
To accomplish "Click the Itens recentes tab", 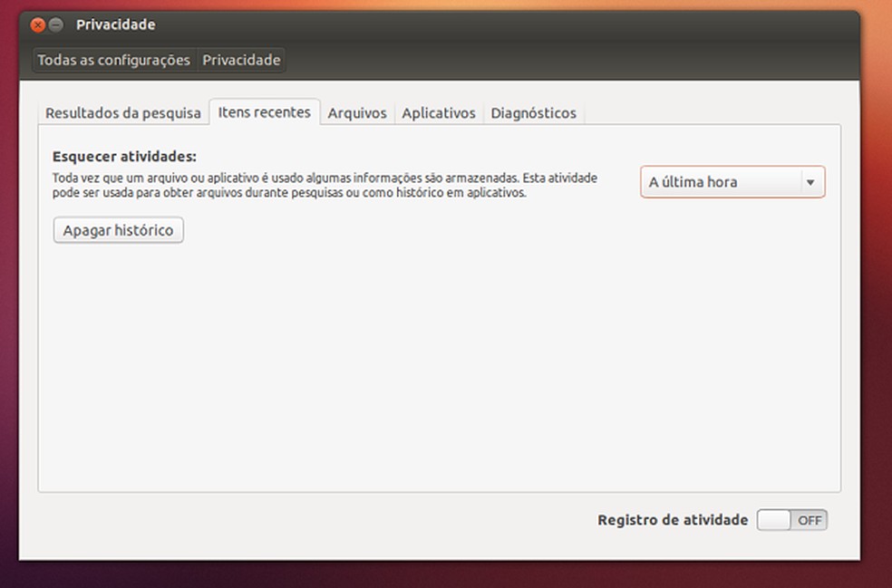I will tap(265, 112).
